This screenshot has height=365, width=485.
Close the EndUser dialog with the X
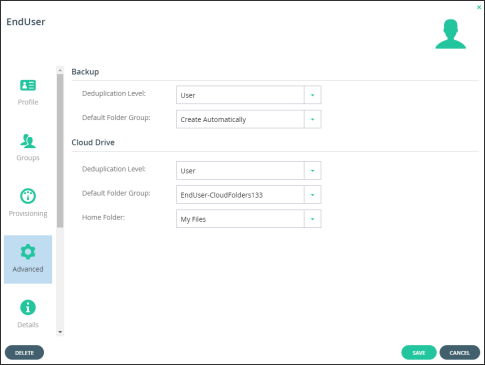point(479,7)
